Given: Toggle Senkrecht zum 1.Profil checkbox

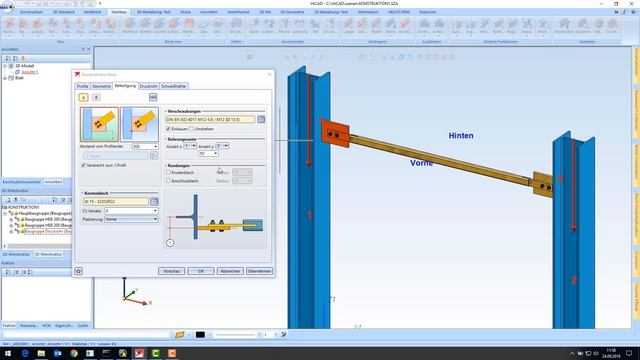Looking at the screenshot, I should [x=83, y=165].
